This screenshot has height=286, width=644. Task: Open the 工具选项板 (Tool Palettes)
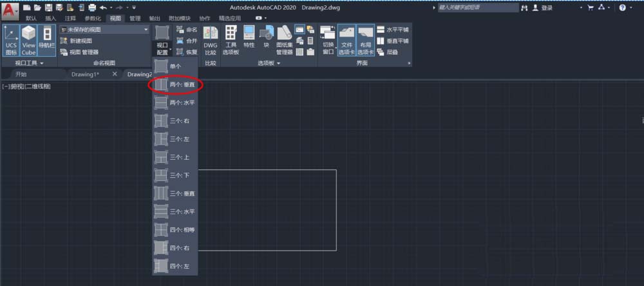pyautogui.click(x=231, y=41)
